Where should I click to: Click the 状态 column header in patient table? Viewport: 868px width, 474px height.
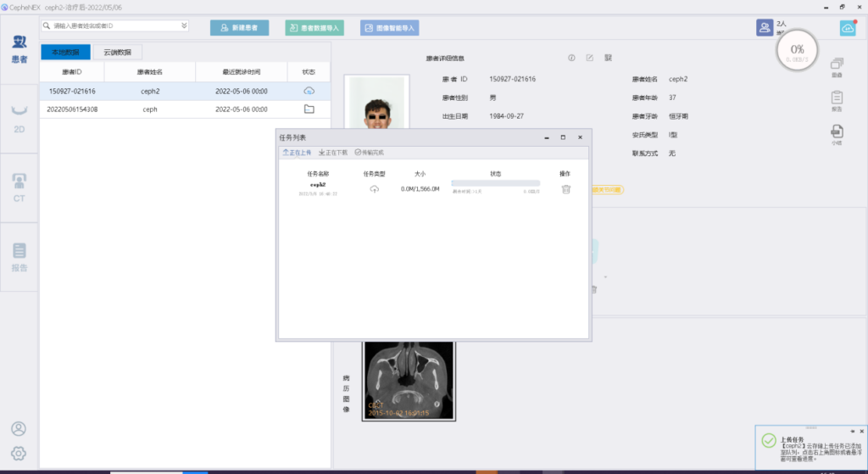(309, 72)
